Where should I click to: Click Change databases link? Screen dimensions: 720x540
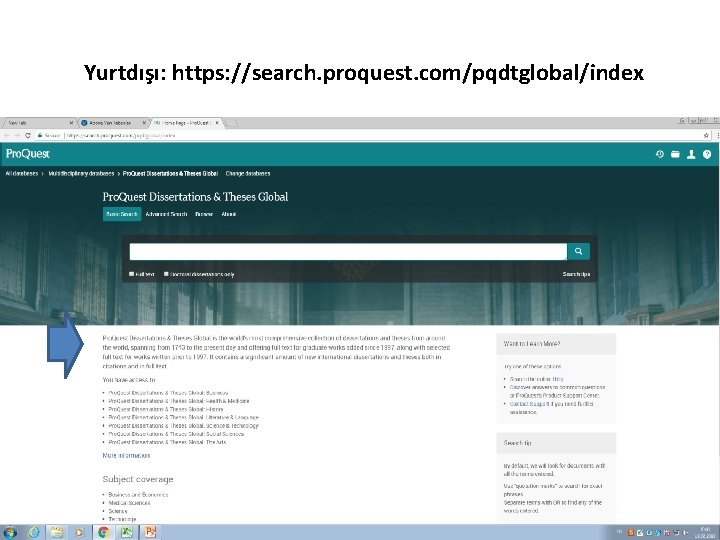(x=248, y=174)
